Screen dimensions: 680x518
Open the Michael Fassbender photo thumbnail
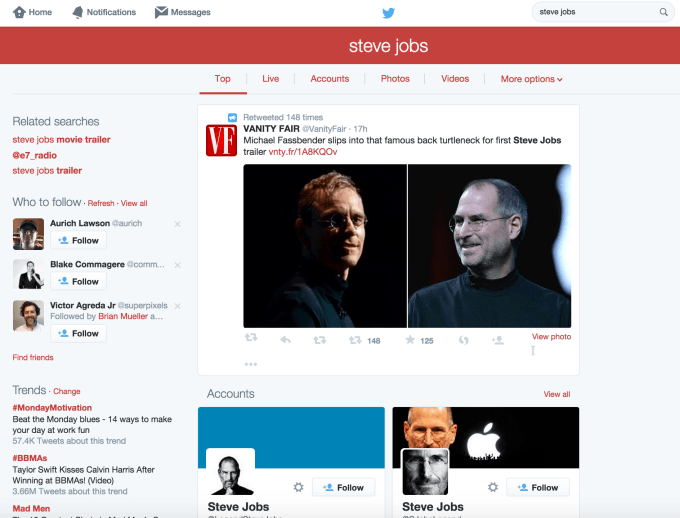tap(325, 246)
